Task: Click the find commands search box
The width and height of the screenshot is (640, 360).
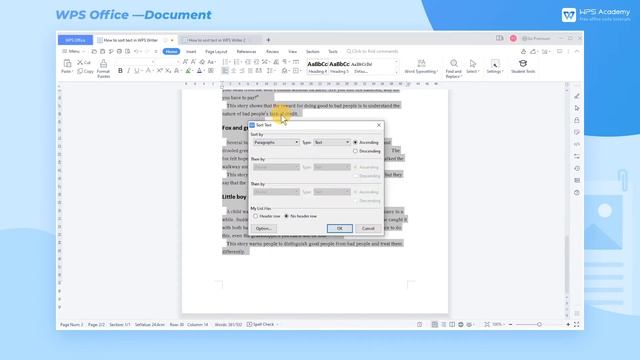Action: [x=372, y=51]
